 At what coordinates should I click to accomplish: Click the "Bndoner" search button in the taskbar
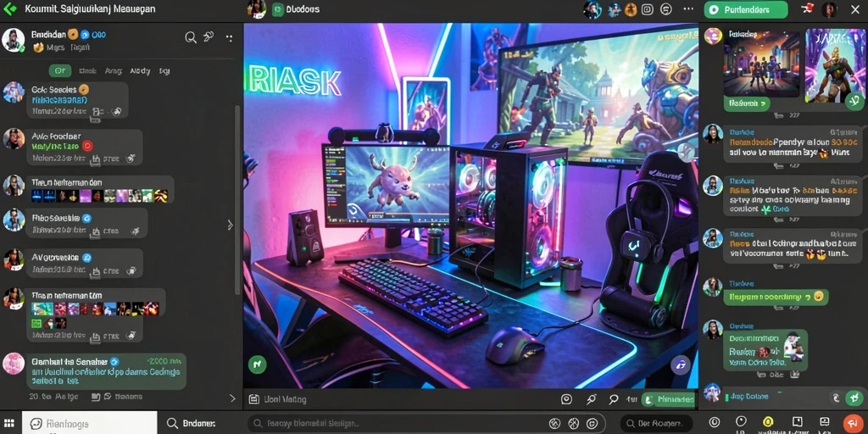191,424
